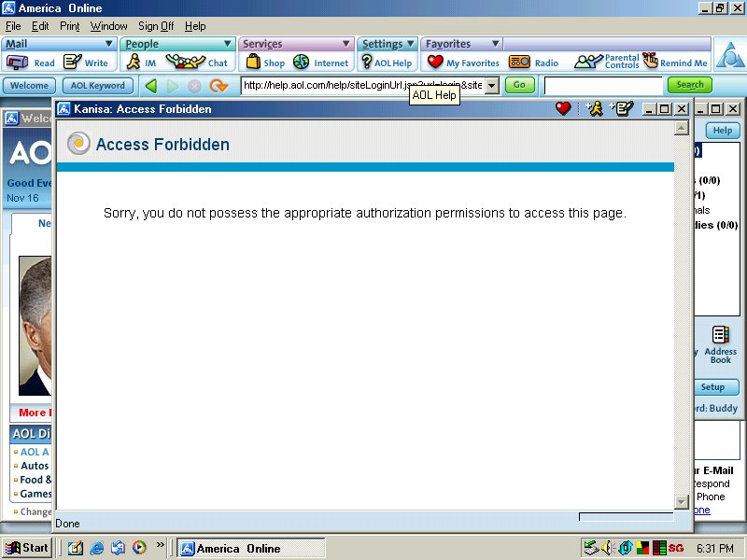Screen dimensions: 747x560
Task: Click scrollbar down arrow in Kanisa window
Action: pyautogui.click(x=682, y=502)
